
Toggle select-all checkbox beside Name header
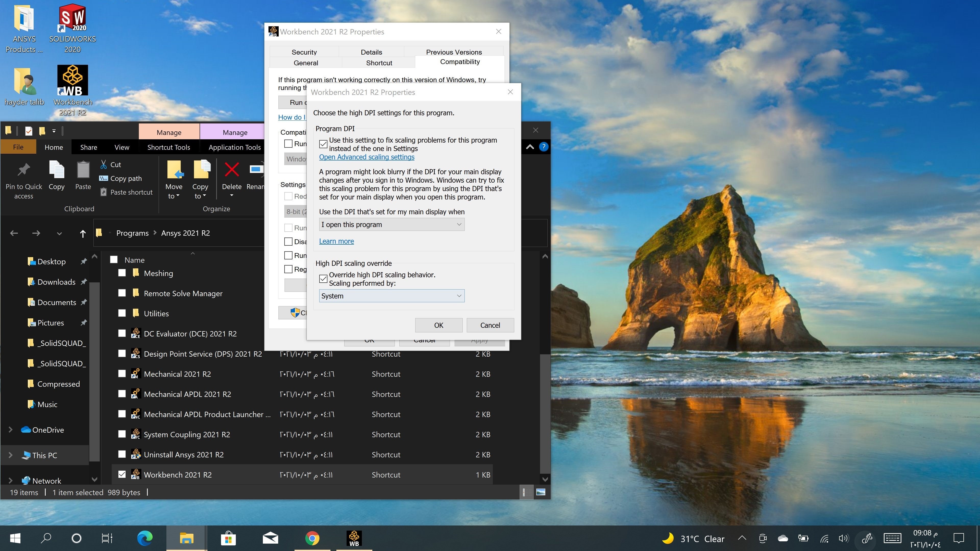coord(114,260)
